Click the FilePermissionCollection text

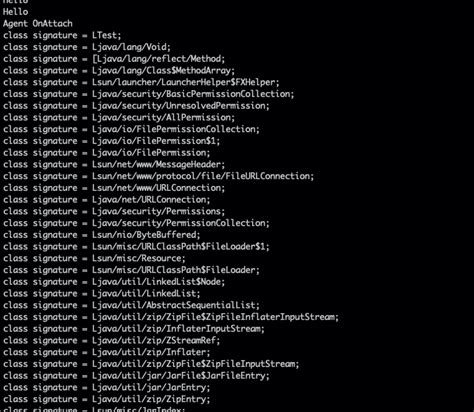176,129
